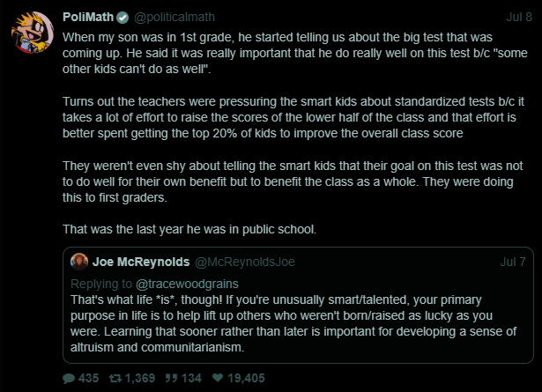Image resolution: width=542 pixels, height=392 pixels.
Task: Open Joe McReynolds' small profile picture
Action: (79, 262)
